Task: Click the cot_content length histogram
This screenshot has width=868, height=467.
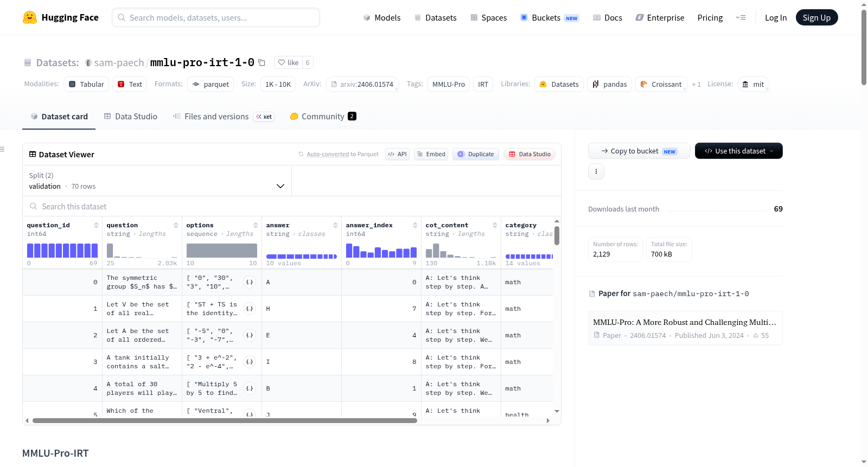Action: pos(461,250)
